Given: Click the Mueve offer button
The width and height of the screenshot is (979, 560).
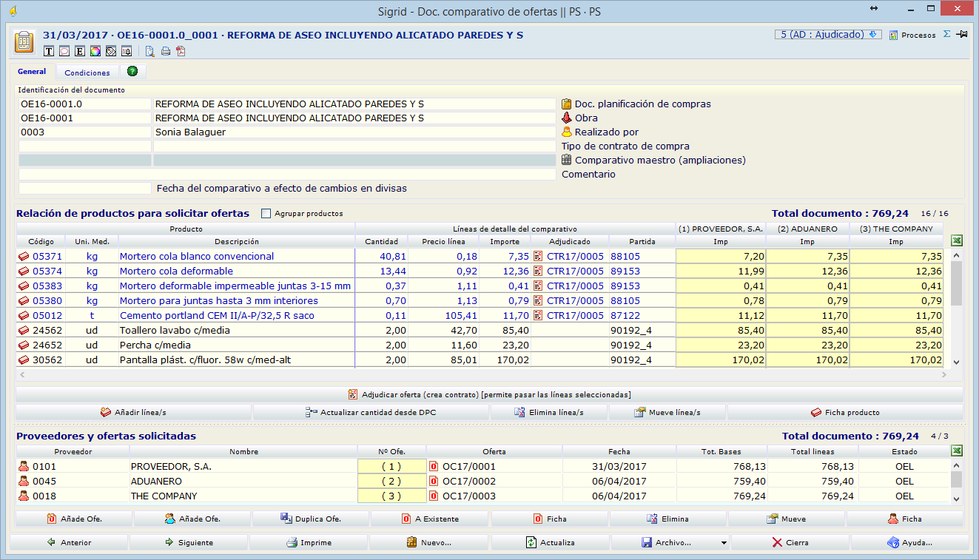Looking at the screenshot, I should click(786, 519).
